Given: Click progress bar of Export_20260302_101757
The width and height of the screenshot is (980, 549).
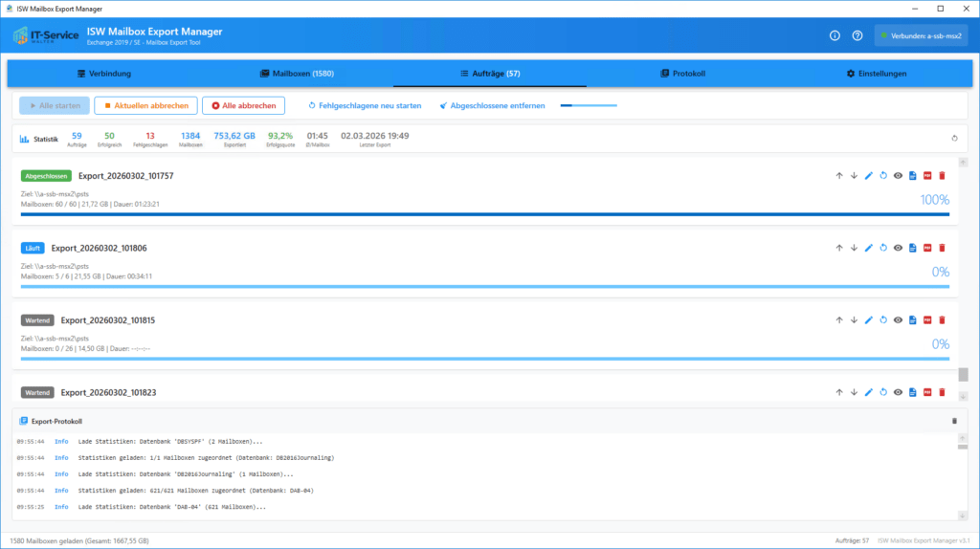Looking at the screenshot, I should 485,214.
